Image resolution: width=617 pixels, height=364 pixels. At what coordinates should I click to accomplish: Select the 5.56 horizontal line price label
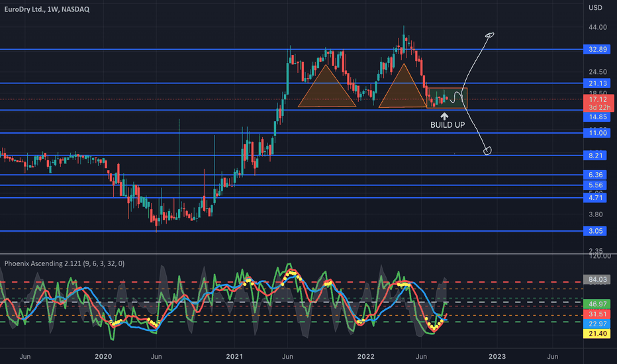595,185
